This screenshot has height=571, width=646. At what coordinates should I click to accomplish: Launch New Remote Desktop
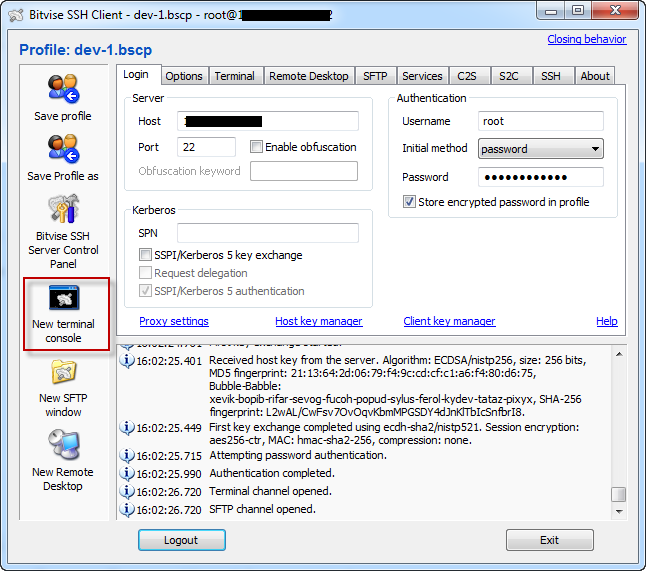coord(63,460)
